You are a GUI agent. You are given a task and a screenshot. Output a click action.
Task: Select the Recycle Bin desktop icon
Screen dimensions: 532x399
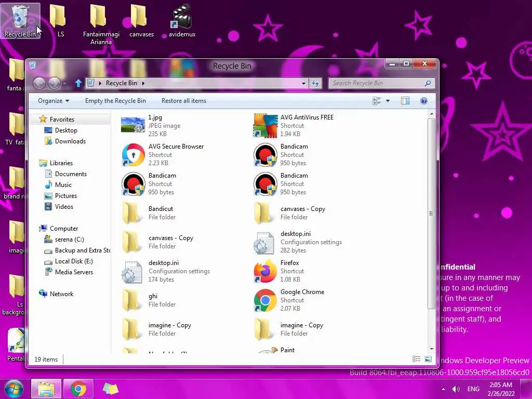pos(20,20)
